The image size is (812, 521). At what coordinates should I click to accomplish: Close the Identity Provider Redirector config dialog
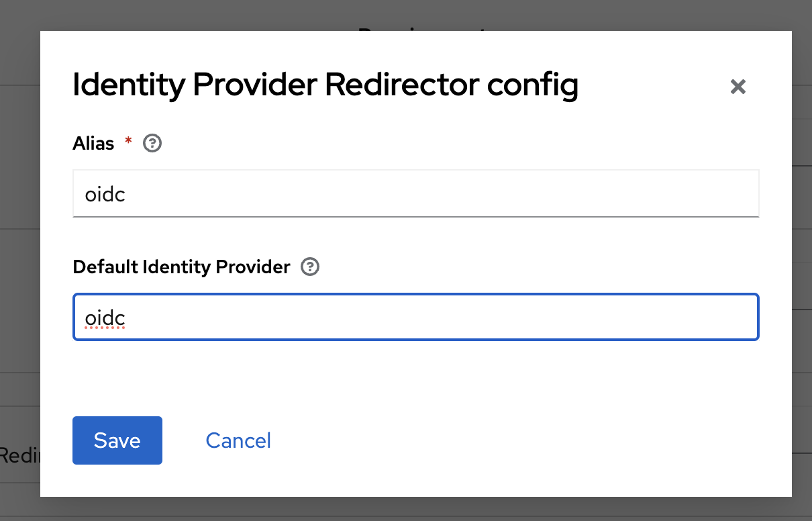[x=738, y=87]
